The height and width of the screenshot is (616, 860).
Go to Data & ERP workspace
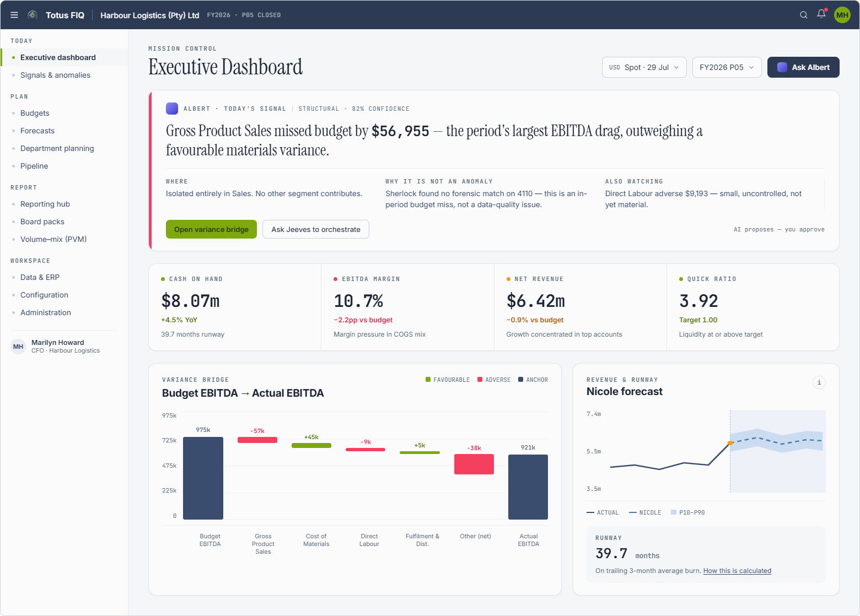[x=64, y=277]
